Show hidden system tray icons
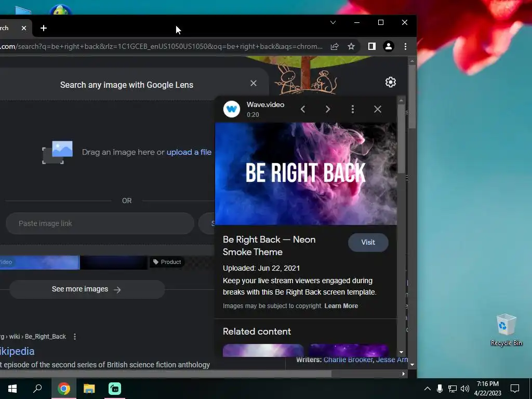 428,389
